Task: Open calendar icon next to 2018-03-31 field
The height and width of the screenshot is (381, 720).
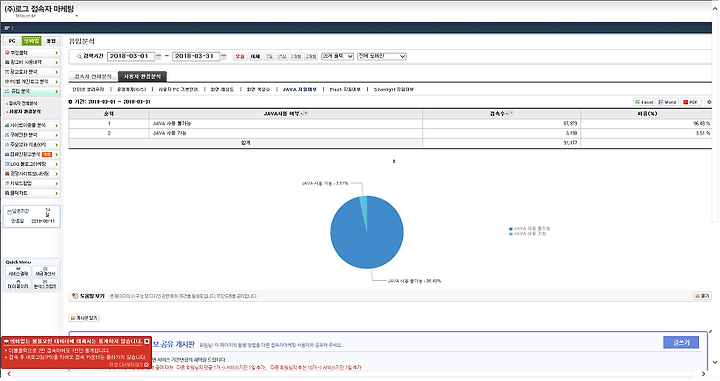Action: coord(224,56)
